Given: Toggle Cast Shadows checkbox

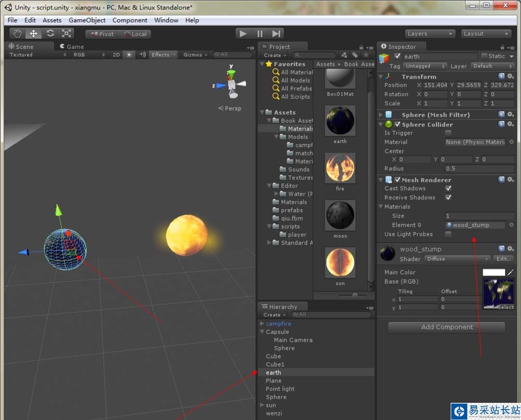Looking at the screenshot, I should (x=448, y=188).
